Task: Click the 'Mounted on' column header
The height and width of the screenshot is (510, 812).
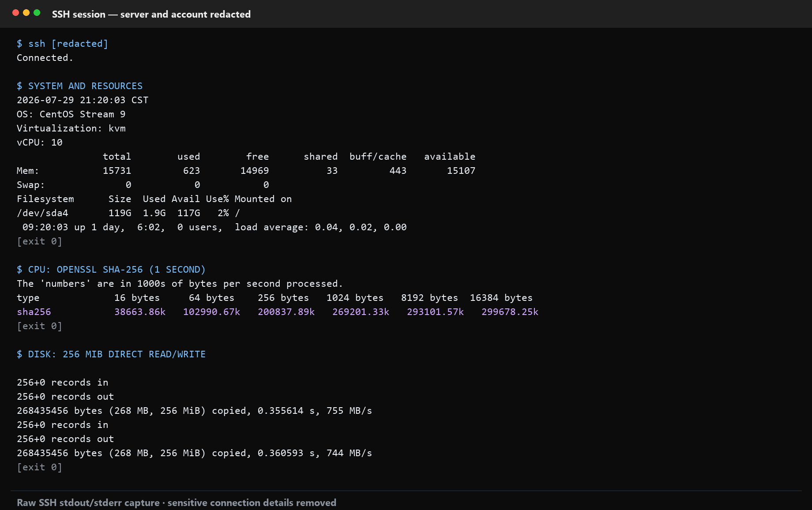Action: point(263,199)
